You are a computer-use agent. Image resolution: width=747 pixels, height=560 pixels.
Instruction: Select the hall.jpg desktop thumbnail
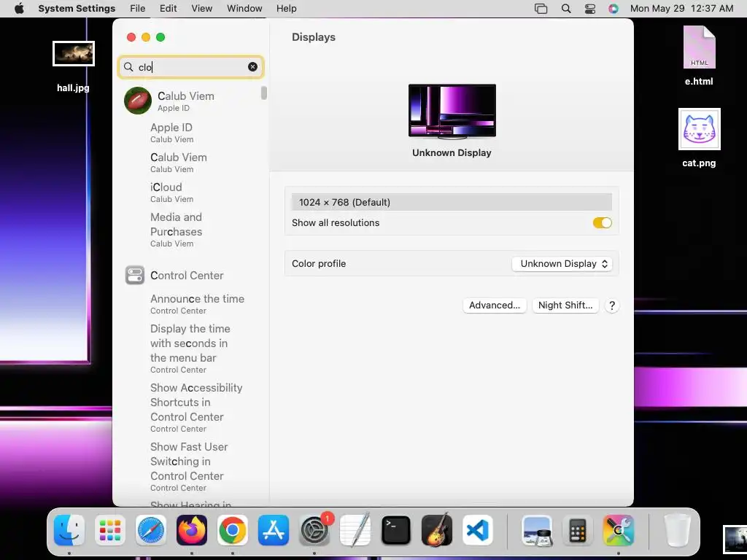[x=74, y=54]
